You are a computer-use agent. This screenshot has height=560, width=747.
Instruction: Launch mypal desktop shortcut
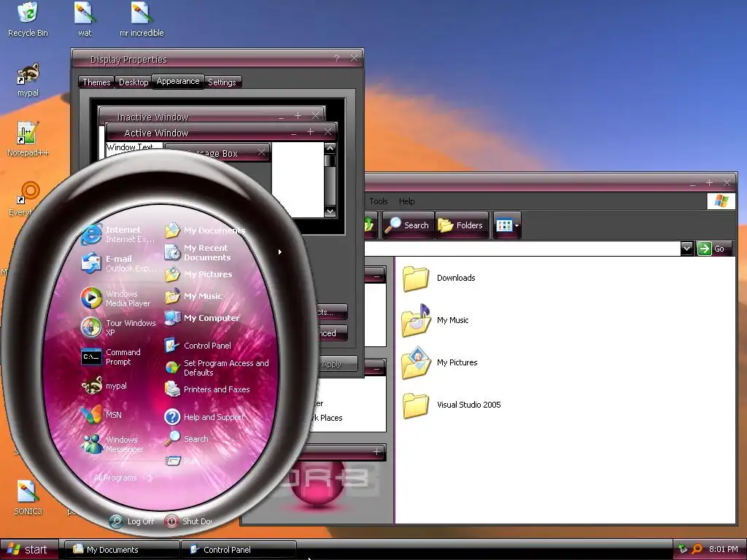(x=28, y=79)
